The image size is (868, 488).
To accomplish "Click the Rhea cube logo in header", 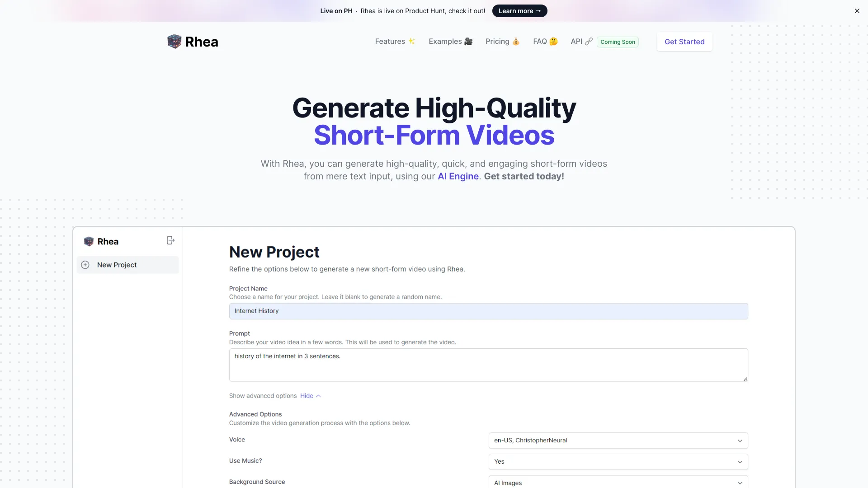I will tap(174, 42).
